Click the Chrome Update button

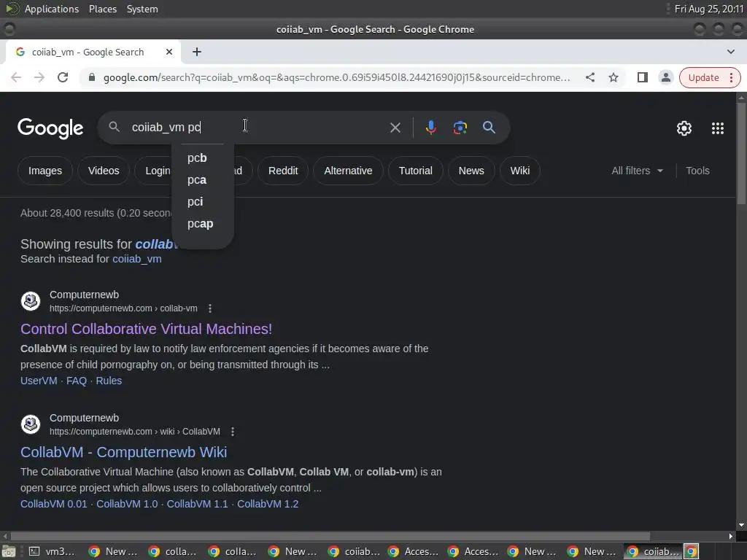pyautogui.click(x=703, y=77)
